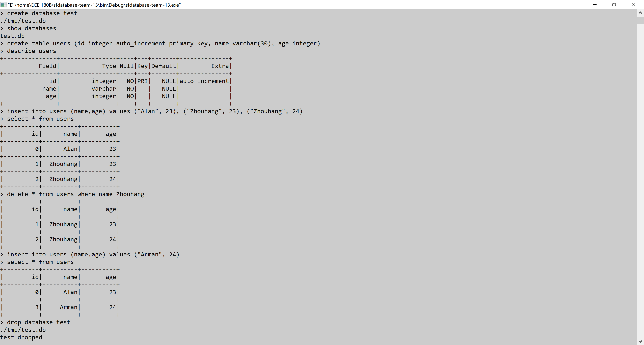644x345 pixels.
Task: Click the 'age' field cell in describe table
Action: pos(51,96)
